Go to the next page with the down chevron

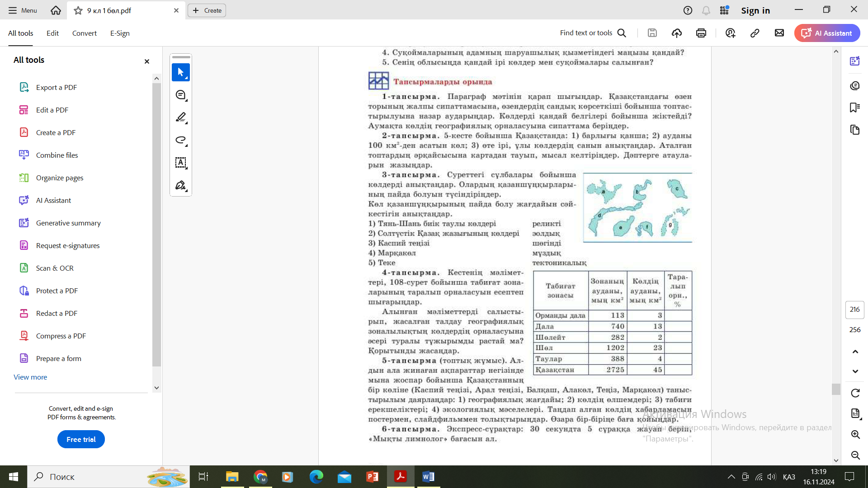coord(855,371)
